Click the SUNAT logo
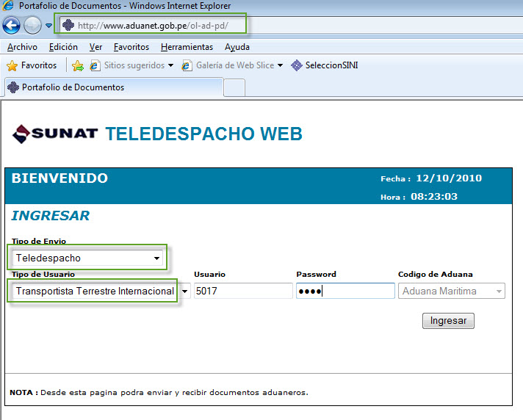523x420 pixels. click(x=55, y=134)
